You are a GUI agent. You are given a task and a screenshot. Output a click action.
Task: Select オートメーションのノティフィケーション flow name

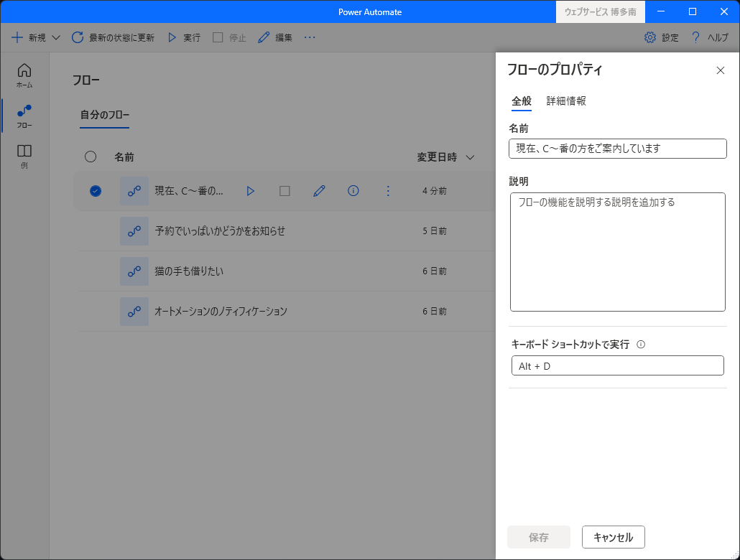(221, 312)
